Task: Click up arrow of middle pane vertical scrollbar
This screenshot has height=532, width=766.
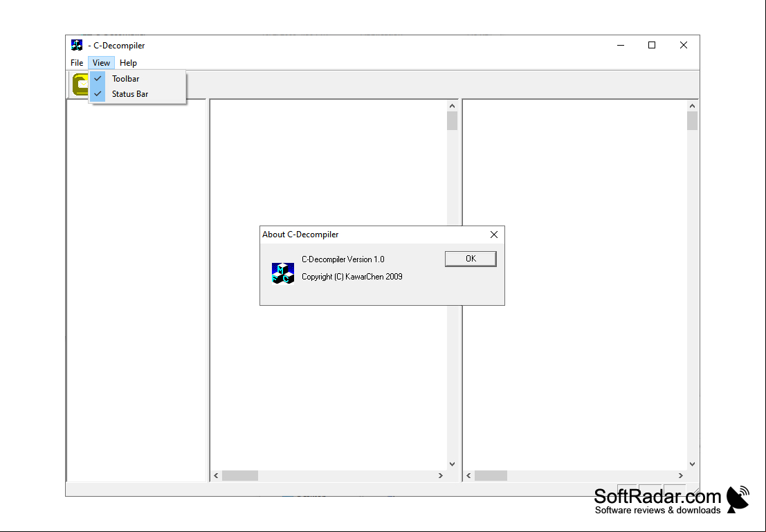Action: pyautogui.click(x=452, y=106)
